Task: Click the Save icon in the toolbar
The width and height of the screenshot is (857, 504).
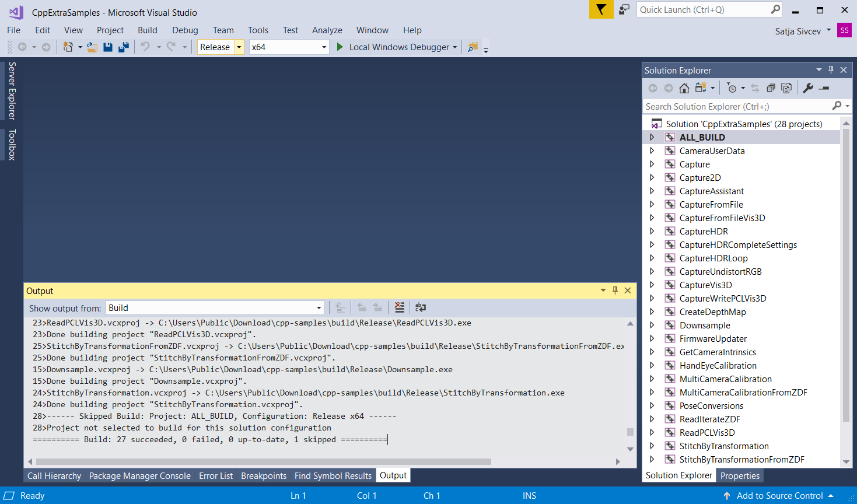Action: [x=108, y=47]
